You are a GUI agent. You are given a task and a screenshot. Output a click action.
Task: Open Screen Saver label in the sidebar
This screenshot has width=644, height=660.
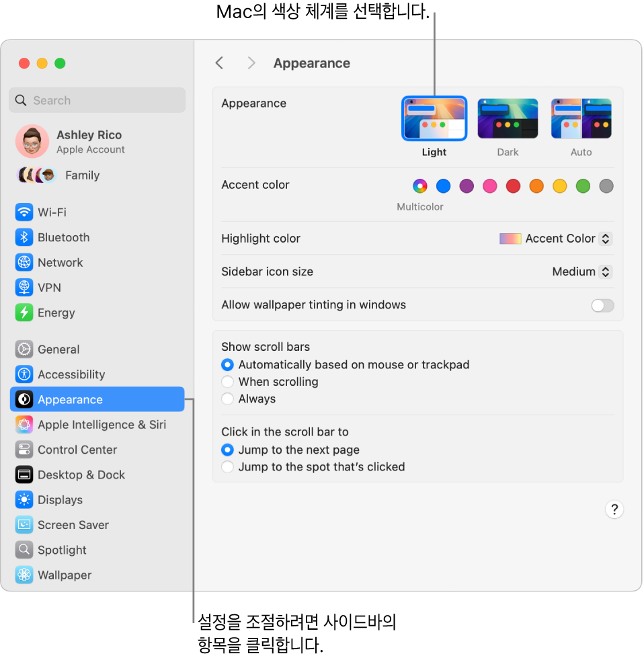tap(73, 525)
